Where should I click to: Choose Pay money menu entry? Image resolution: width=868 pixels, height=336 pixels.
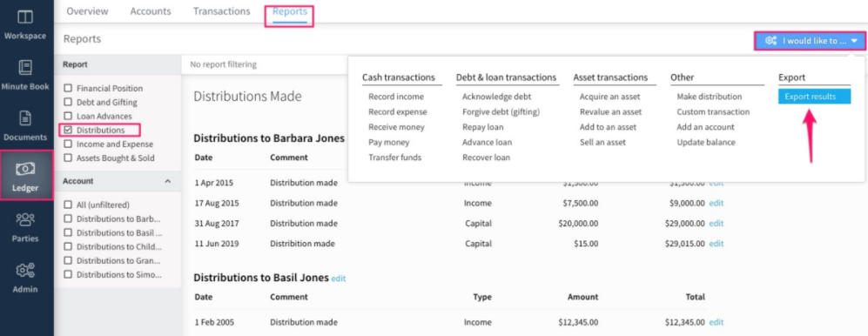tap(388, 142)
